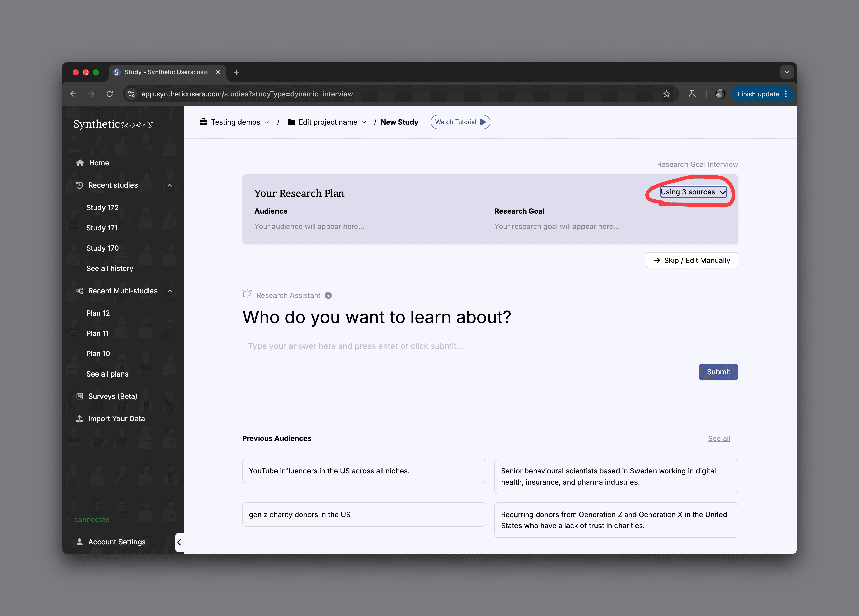The width and height of the screenshot is (859, 616).
Task: Collapse sidebar with left arrow handle
Action: (x=180, y=542)
